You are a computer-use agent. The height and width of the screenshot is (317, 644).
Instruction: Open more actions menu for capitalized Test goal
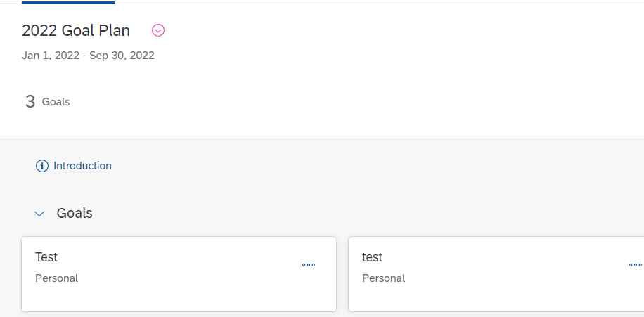(309, 265)
